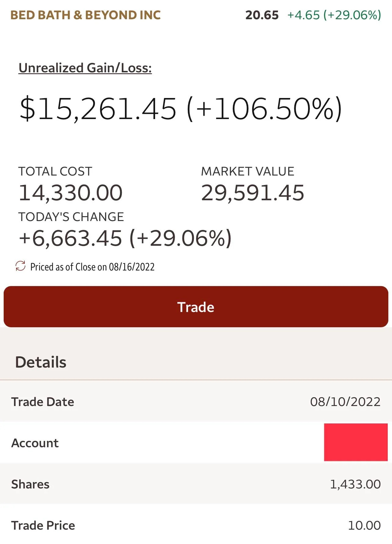
Task: Select the Market Value 29,591.45 figure
Action: pyautogui.click(x=252, y=193)
